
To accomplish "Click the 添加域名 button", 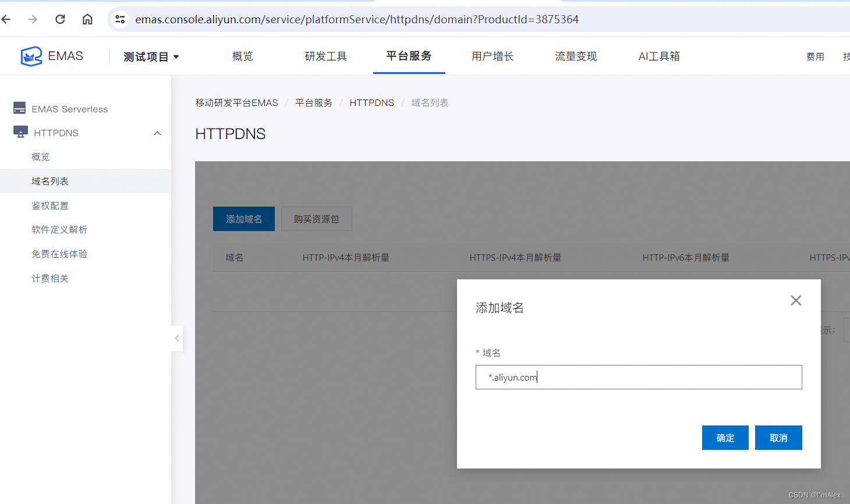I will (244, 219).
